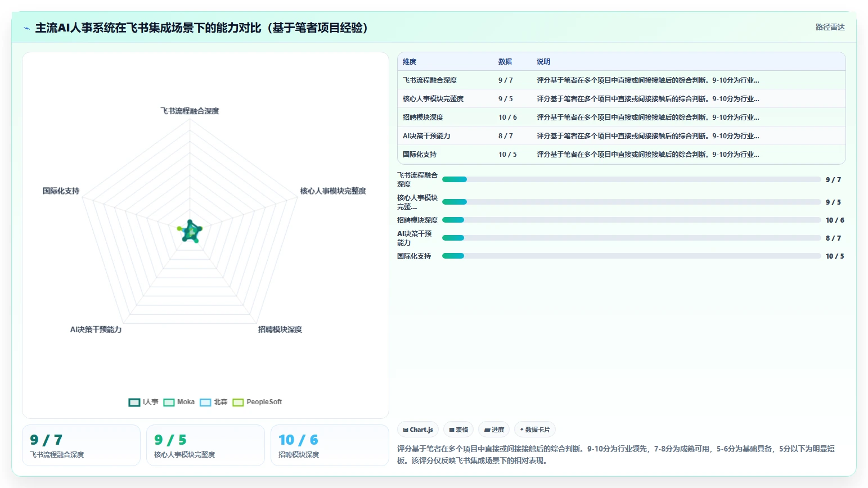Screen dimensions: 868x488
Task: Open the 9 / 5 核心人事模块完整度 stat card
Action: click(205, 445)
